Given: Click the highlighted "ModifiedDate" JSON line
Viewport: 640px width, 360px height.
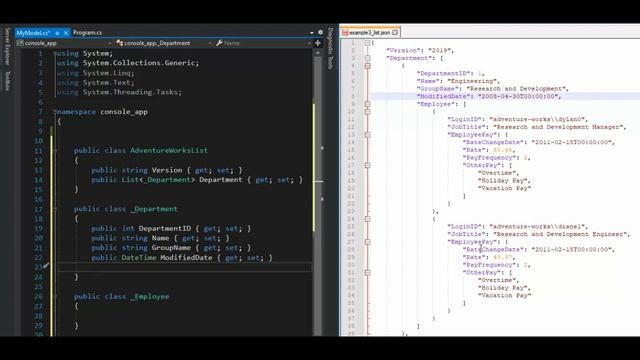Looking at the screenshot, I should 489,96.
